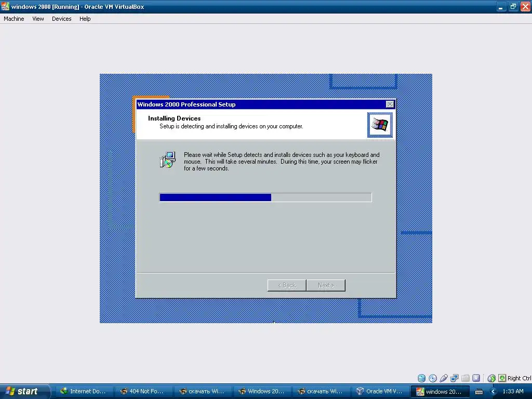Click the virtualization CPU indicator icon
The height and width of the screenshot is (399, 532).
pos(476,378)
